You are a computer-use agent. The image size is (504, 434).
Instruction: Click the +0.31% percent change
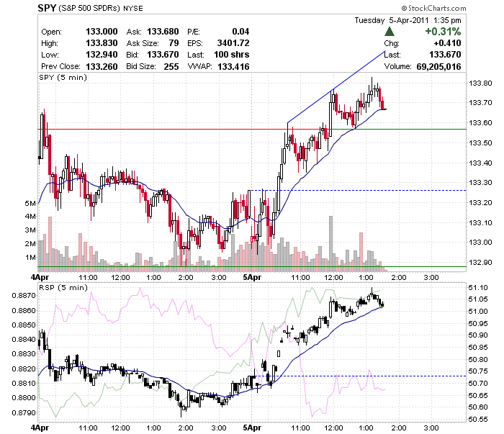click(x=443, y=32)
